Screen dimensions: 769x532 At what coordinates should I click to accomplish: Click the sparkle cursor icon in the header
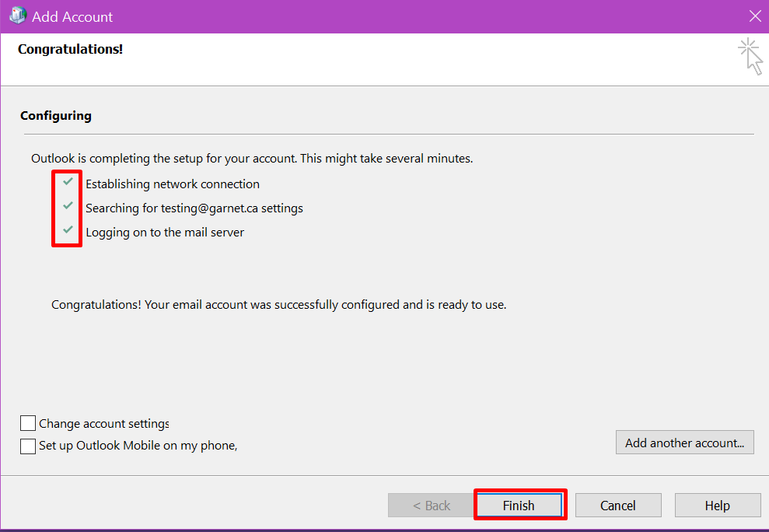pos(750,57)
